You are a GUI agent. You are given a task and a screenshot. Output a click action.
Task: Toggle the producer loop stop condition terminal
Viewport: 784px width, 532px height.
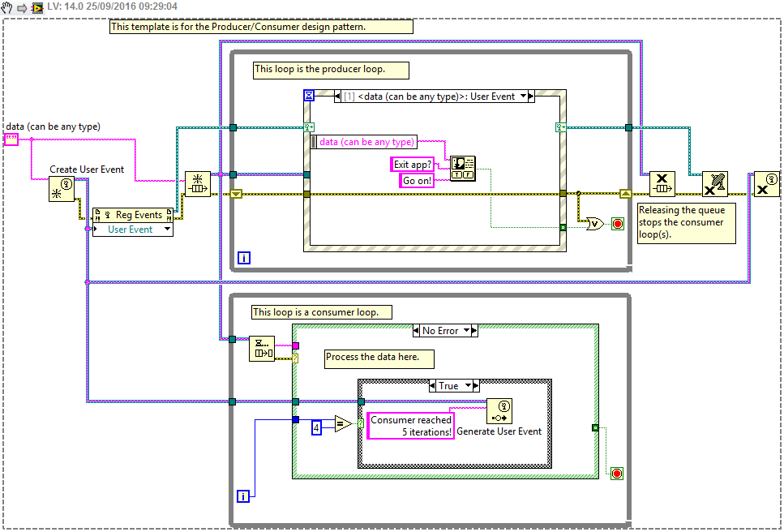coord(618,223)
